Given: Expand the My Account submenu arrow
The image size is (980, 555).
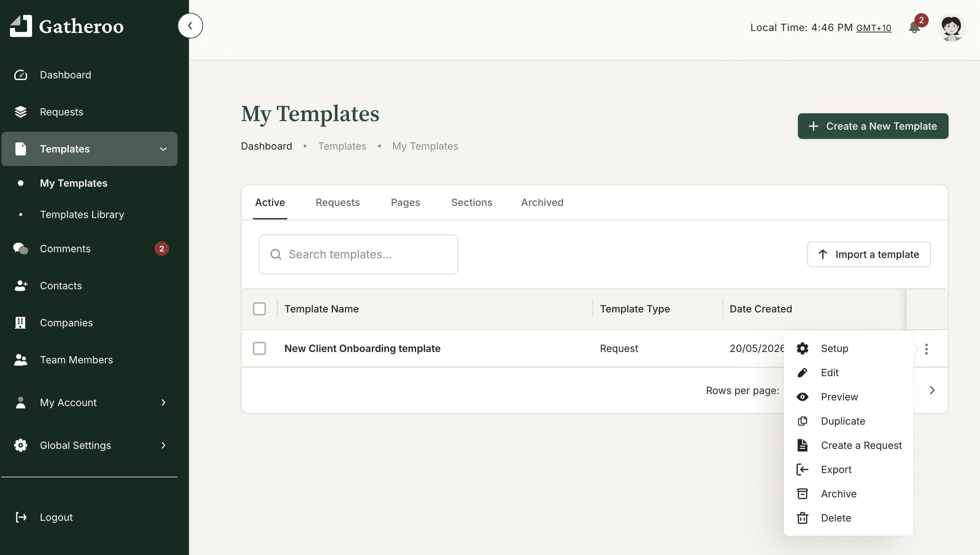Looking at the screenshot, I should 163,402.
